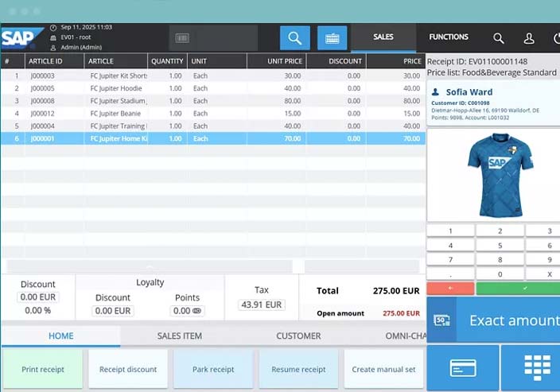The image size is (560, 392).
Task: Expand the panel handle below article table
Action: click(x=150, y=266)
